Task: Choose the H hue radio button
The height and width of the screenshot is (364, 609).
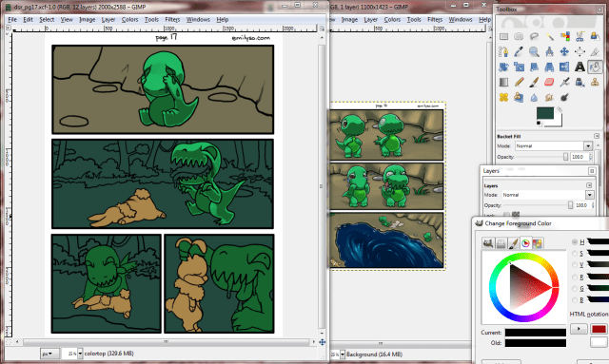Action: (x=575, y=241)
